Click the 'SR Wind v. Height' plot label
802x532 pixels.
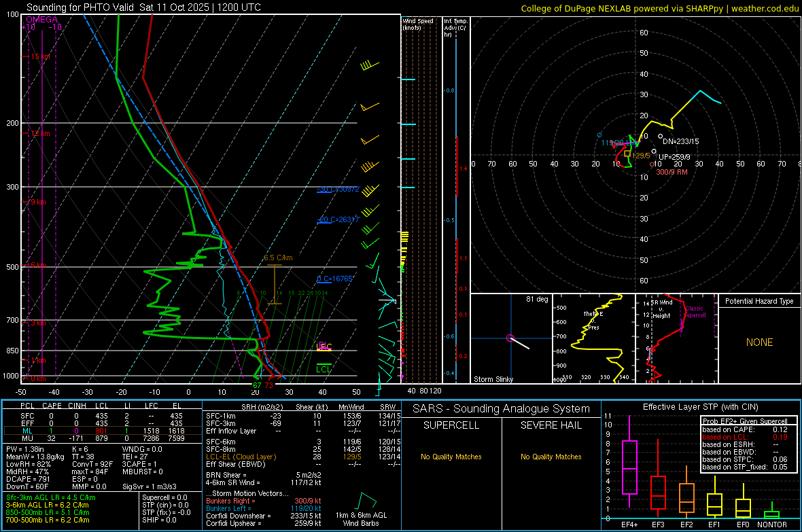[661, 309]
